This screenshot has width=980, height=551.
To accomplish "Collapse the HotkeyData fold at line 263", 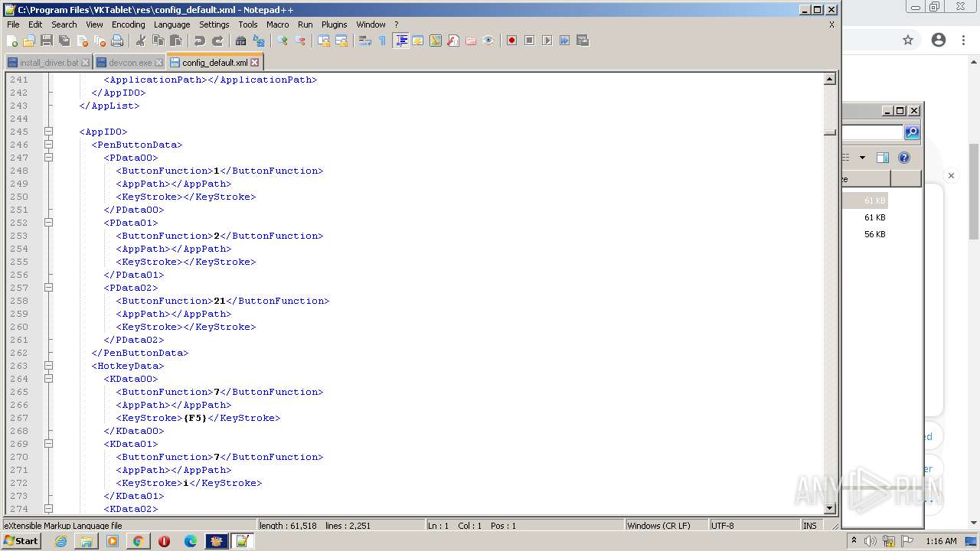I will 48,366.
